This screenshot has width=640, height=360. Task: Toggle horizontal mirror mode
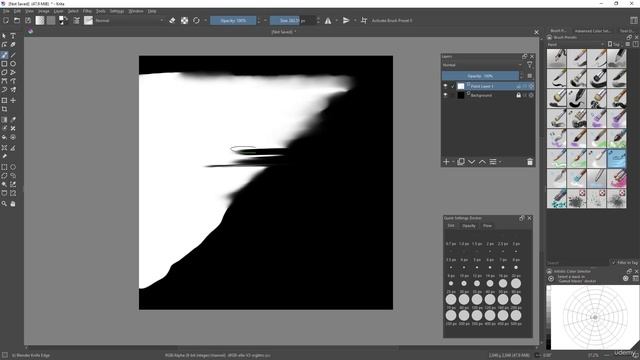coord(328,20)
